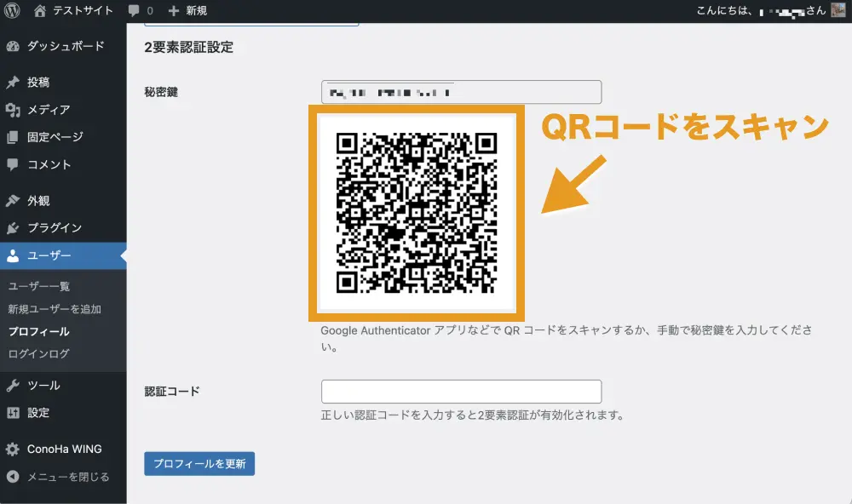Open the ユーザー一覧 submenu link

(x=39, y=287)
